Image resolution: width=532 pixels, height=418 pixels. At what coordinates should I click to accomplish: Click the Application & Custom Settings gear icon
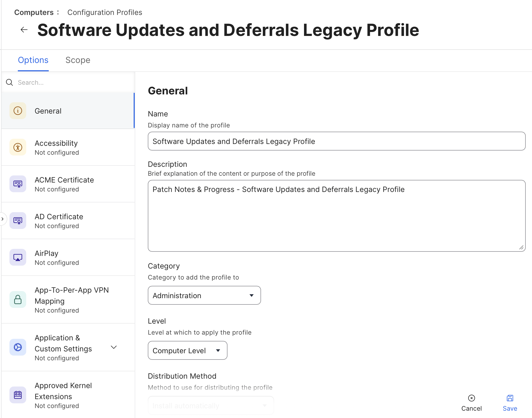coord(18,347)
